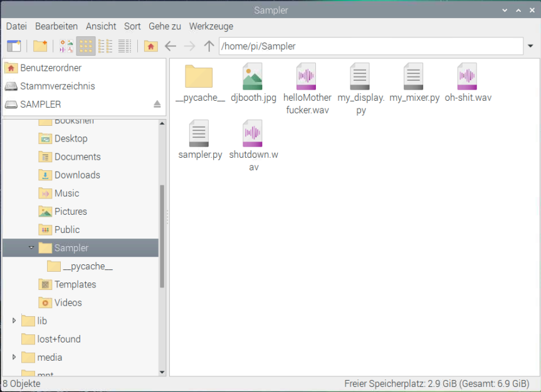Click tree scrollbar up arrow
The image size is (541, 392).
coord(162,123)
